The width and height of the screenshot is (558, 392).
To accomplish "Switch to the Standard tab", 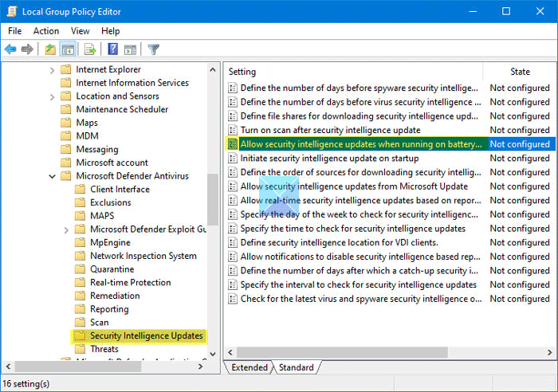I will (296, 367).
